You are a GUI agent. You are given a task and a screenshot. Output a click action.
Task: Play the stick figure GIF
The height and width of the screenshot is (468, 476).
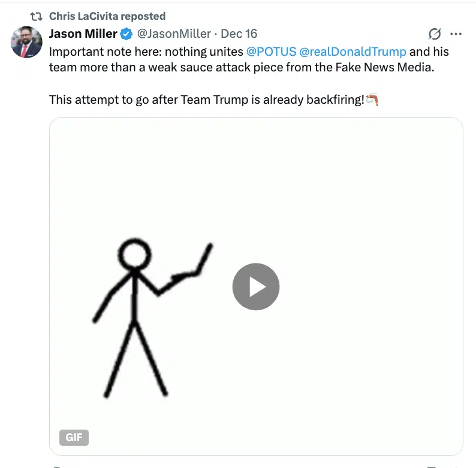[x=256, y=287]
